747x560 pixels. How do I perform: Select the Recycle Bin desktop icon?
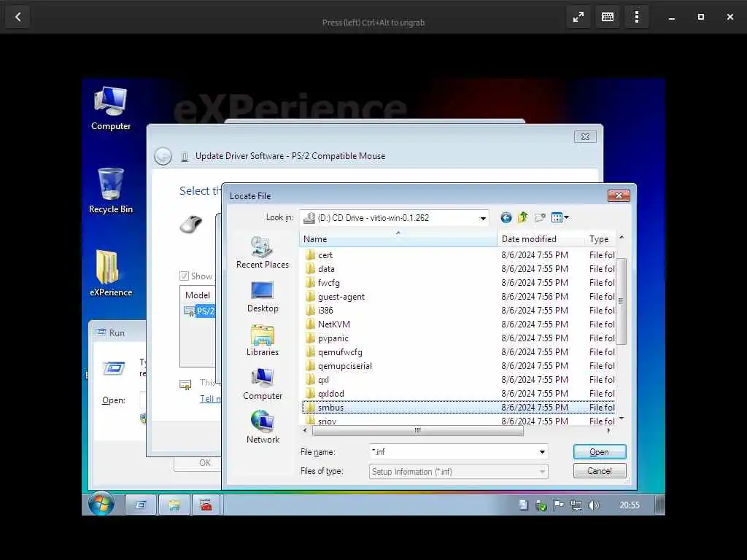pos(111,190)
